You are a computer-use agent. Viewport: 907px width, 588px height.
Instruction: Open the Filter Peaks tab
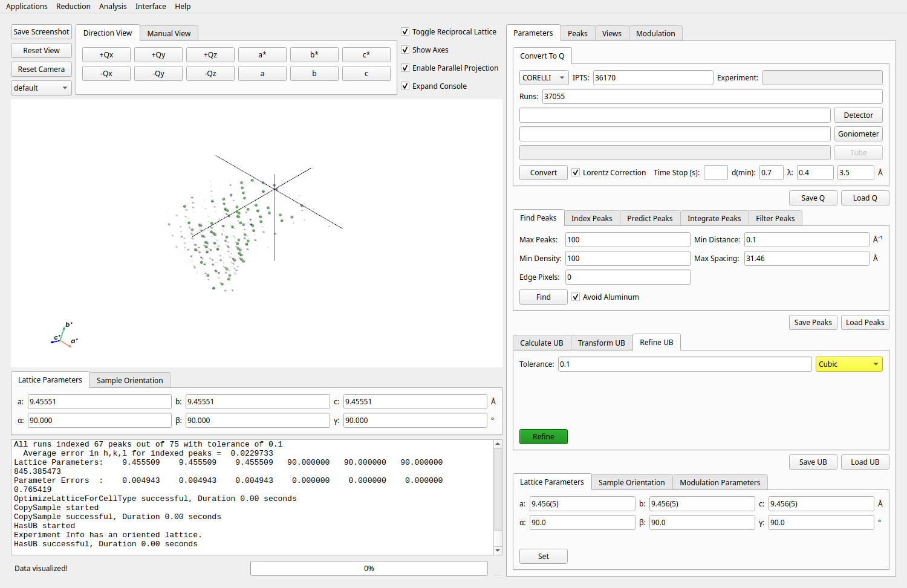click(x=776, y=218)
